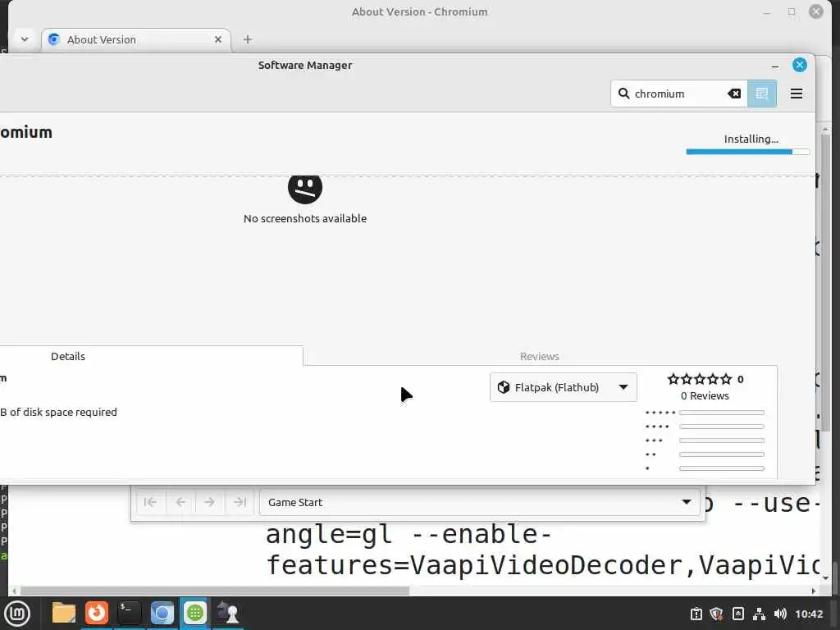Screen dimensions: 840x630
Task: Switch to the Details tab
Action: point(68,356)
